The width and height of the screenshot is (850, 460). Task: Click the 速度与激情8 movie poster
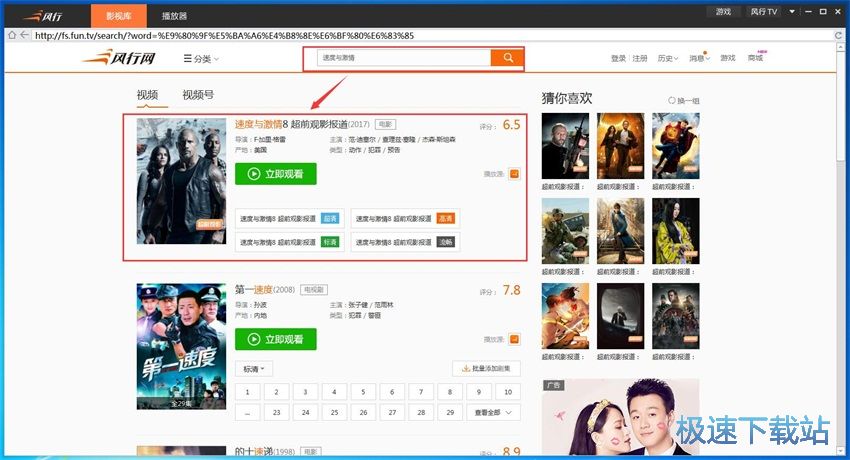tap(181, 181)
